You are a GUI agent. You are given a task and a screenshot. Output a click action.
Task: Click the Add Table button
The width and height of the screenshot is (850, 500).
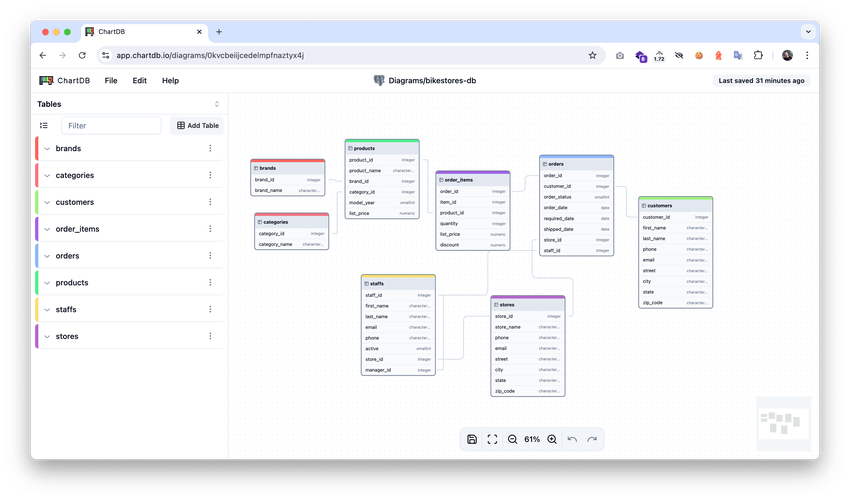[197, 125]
